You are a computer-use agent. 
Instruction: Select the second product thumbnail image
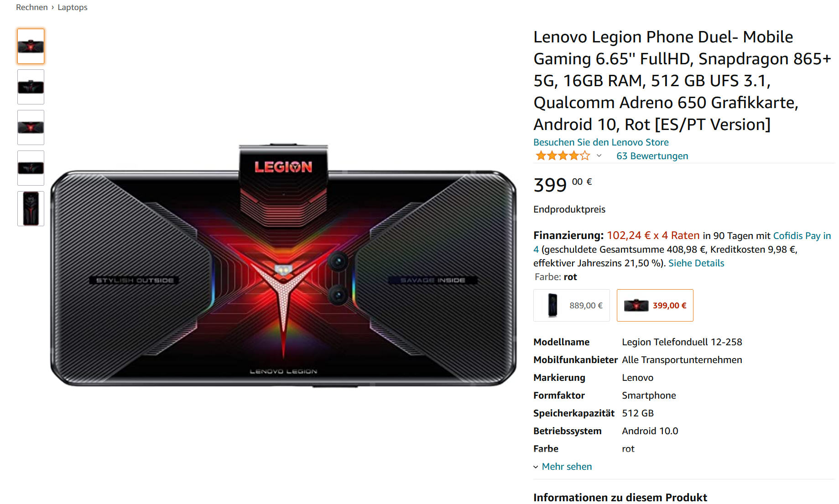(x=31, y=87)
